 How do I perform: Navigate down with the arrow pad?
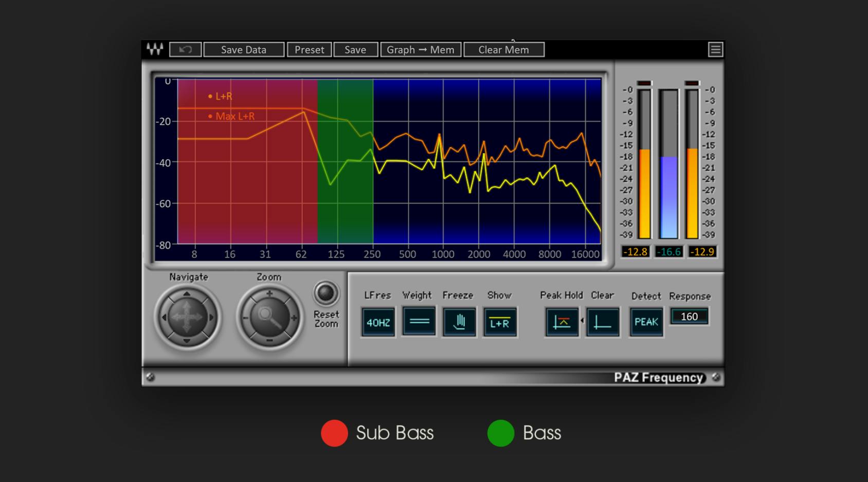pos(187,340)
